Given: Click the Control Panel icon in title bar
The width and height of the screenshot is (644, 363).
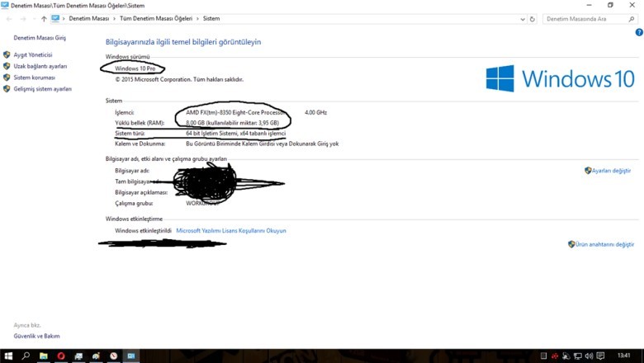Looking at the screenshot, I should pos(5,5).
